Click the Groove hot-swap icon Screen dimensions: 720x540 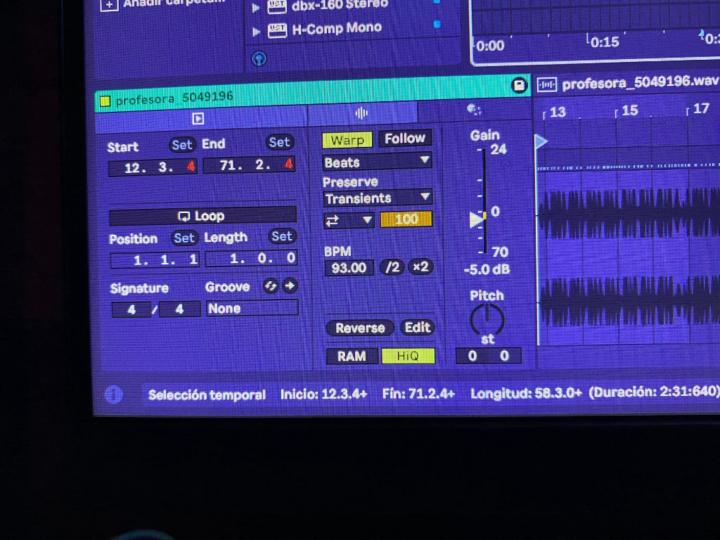[x=270, y=286]
